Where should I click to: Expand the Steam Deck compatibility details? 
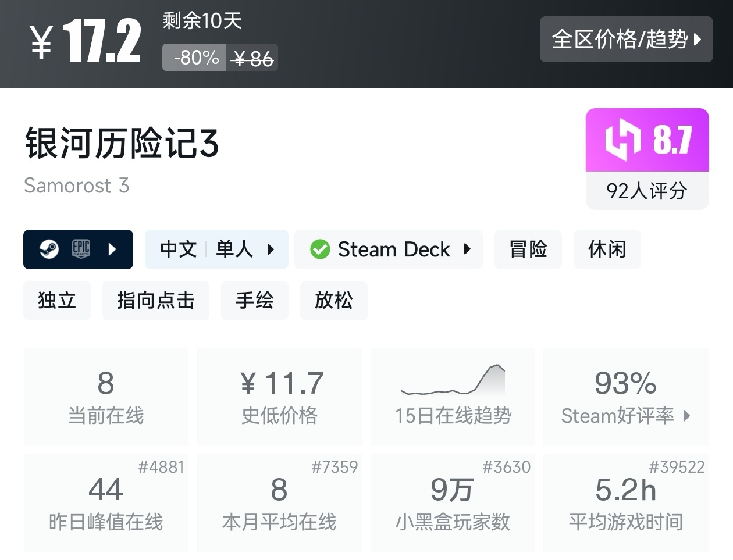467,249
